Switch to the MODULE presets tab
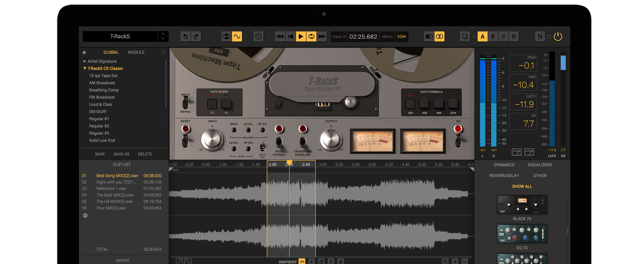 (x=136, y=52)
